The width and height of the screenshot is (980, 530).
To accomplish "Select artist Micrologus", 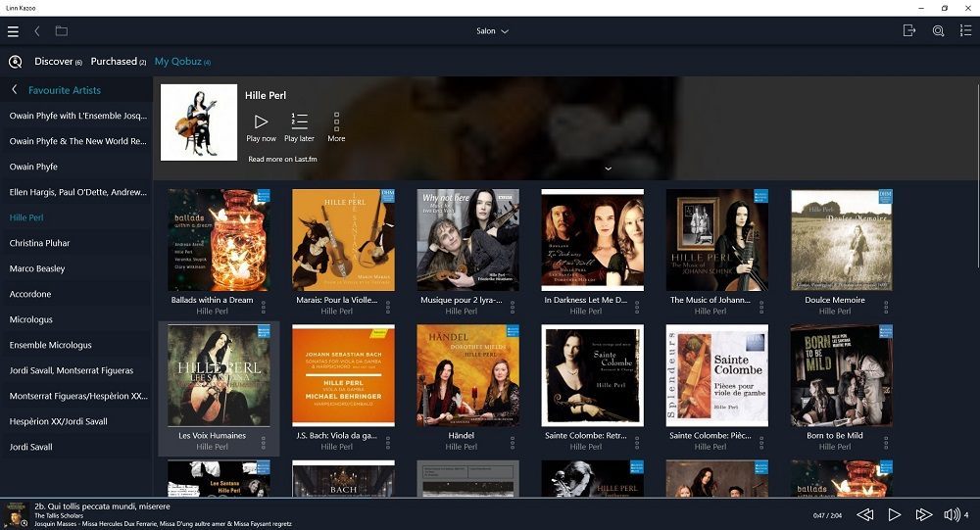I will (76, 319).
